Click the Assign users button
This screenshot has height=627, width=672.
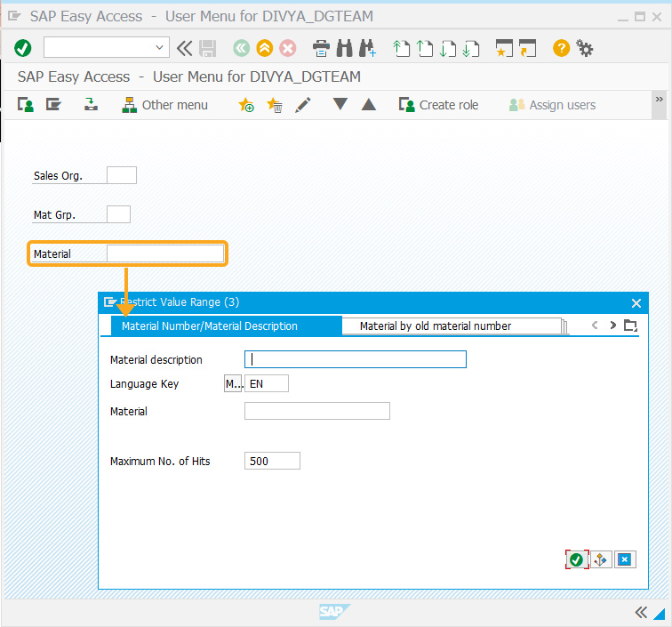552,105
